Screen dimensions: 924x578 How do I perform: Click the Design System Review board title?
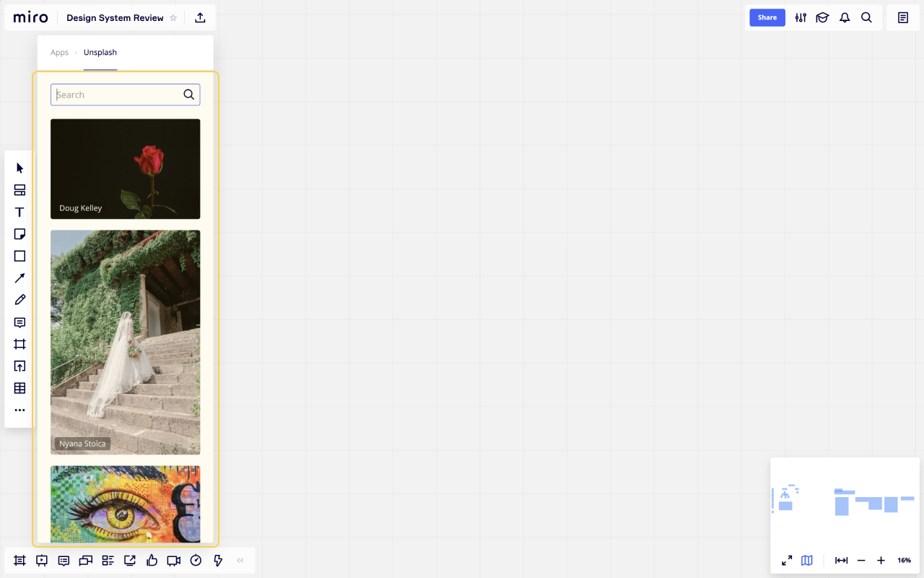click(115, 18)
